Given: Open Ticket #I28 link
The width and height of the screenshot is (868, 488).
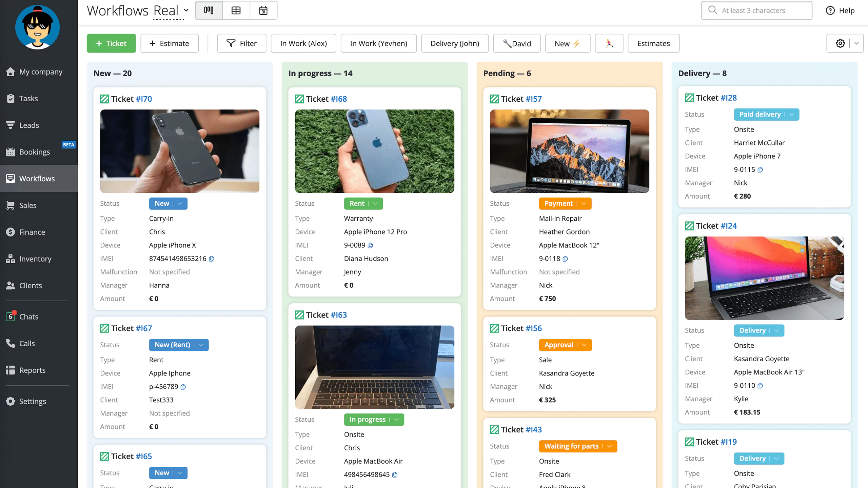Looking at the screenshot, I should pos(729,98).
